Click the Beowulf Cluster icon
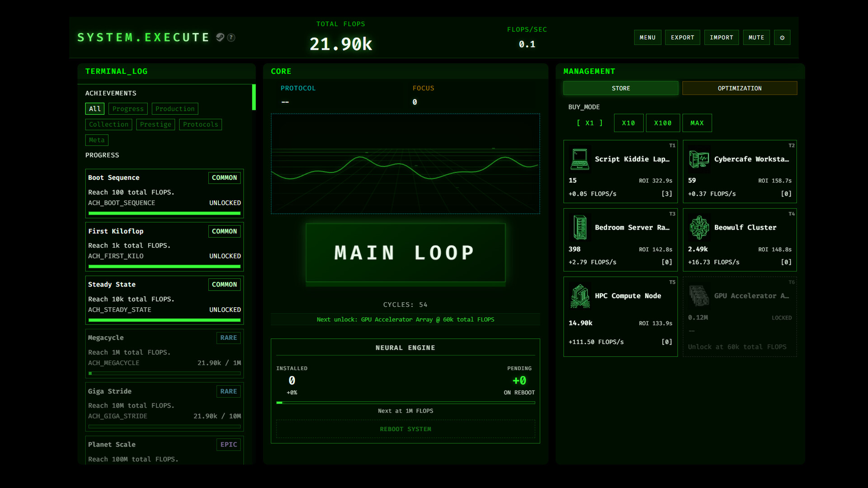Screen dimensions: 868x488 coord(699,227)
